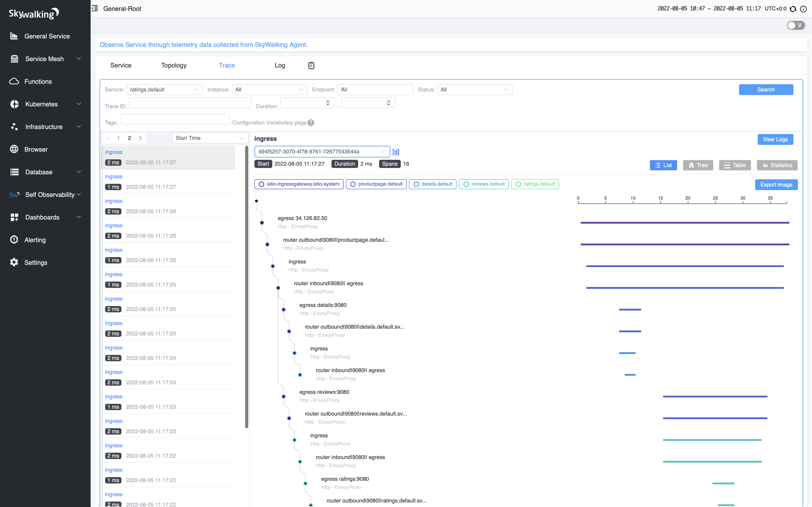812x507 pixels.
Task: Open the Start Time sort dropdown
Action: [x=210, y=138]
